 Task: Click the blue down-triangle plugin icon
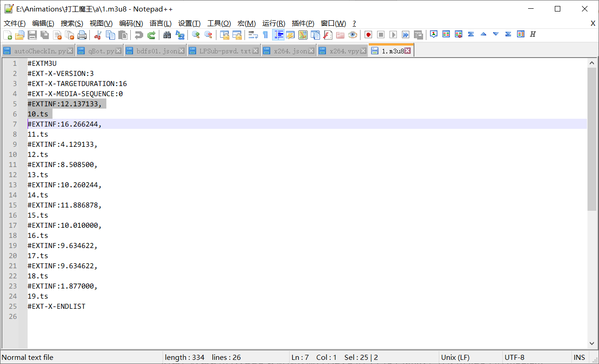pyautogui.click(x=496, y=34)
